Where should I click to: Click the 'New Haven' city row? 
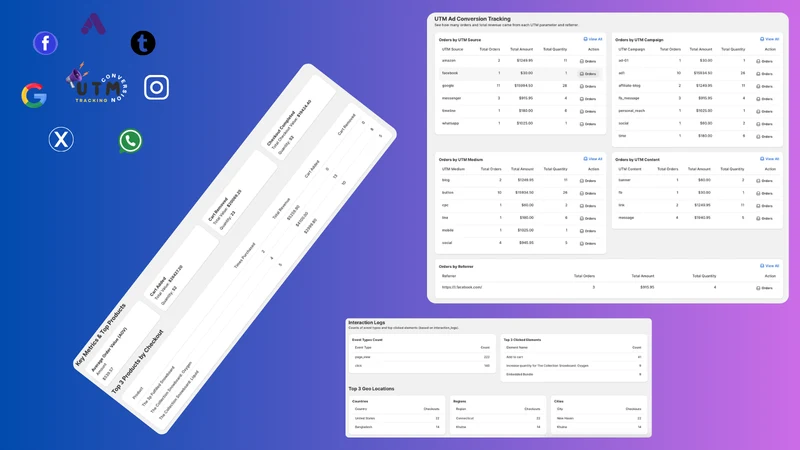tap(598, 418)
